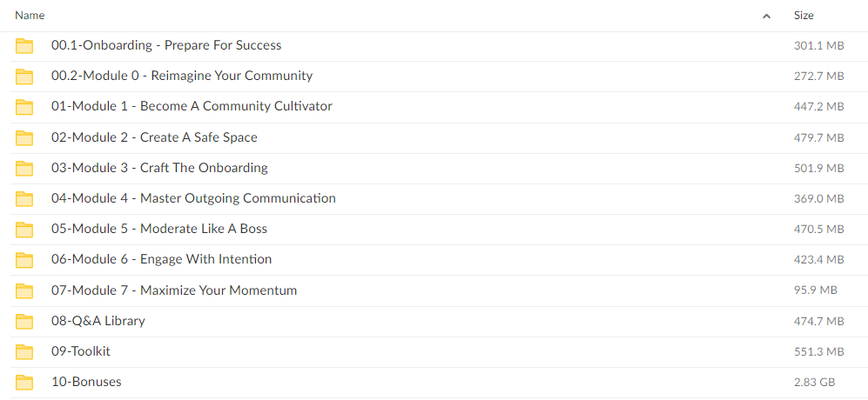Select the 10-Bonuses folder icon

click(24, 382)
